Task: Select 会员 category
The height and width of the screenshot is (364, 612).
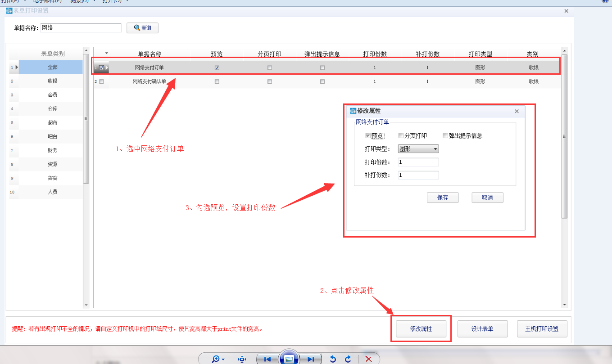Action: click(x=51, y=95)
